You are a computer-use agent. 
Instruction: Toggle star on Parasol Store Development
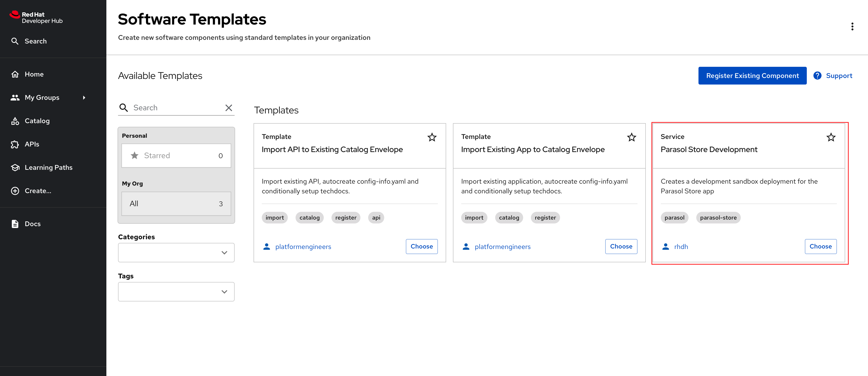(830, 137)
